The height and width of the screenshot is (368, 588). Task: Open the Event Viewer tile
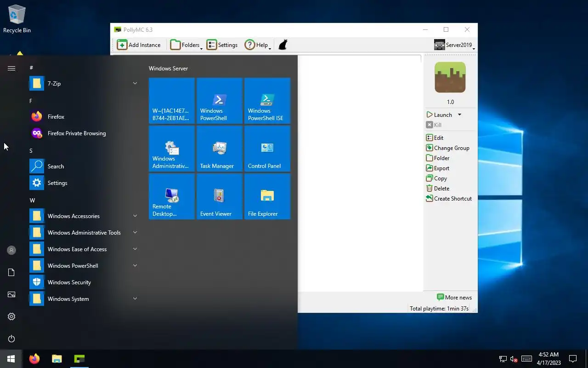click(x=220, y=196)
